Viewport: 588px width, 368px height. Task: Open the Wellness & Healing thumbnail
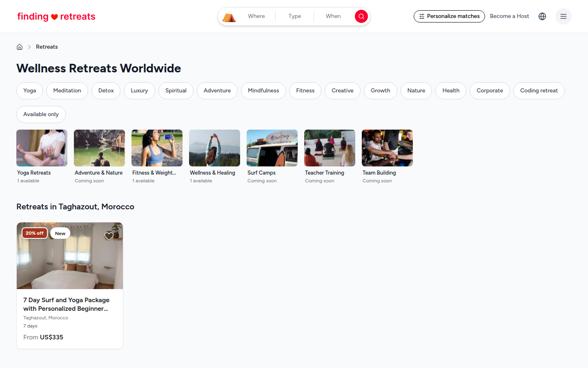(x=214, y=148)
